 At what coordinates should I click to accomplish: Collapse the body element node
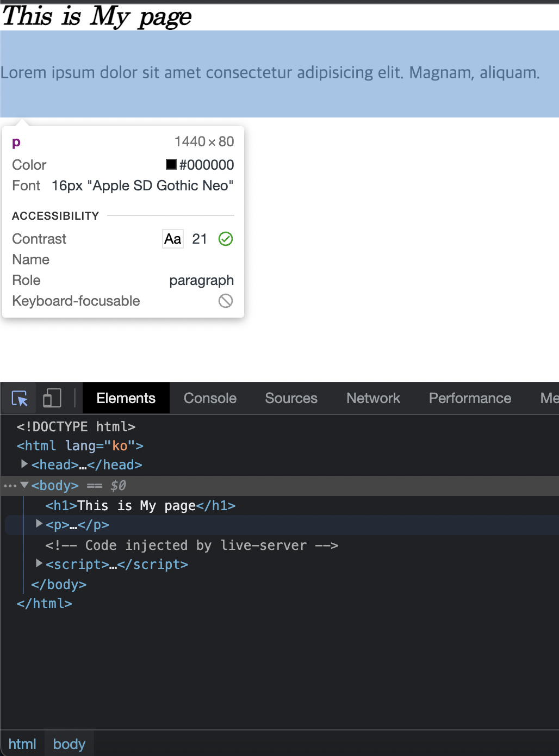click(24, 485)
